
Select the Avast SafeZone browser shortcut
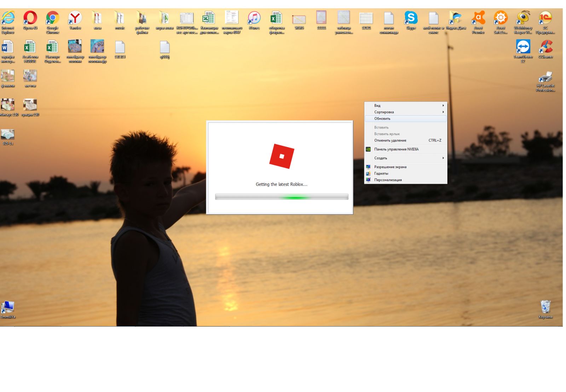click(x=501, y=22)
